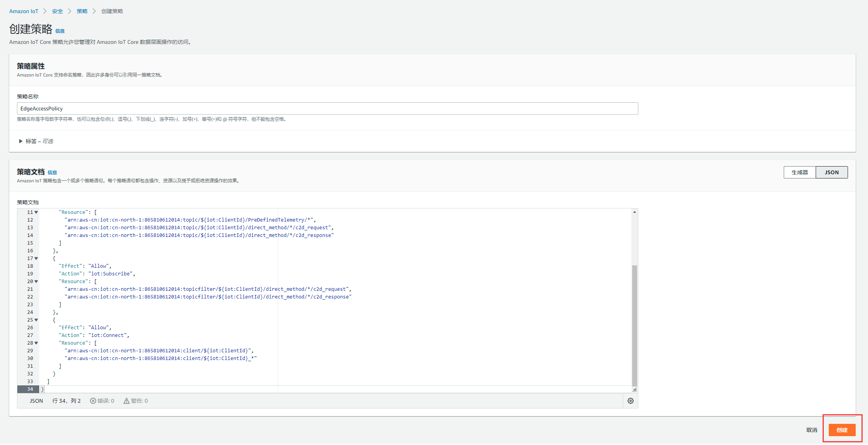Click the client ARN on line 29
Screen dimensions: 868x445
[158, 351]
